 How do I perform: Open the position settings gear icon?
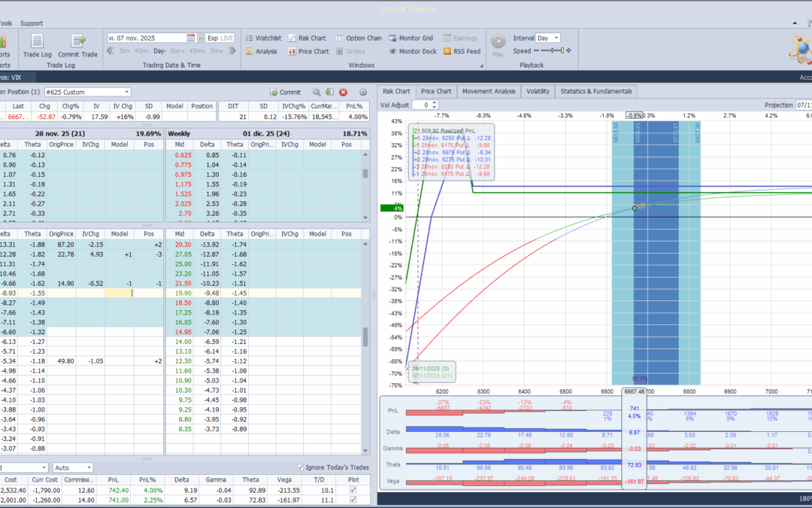coord(362,92)
